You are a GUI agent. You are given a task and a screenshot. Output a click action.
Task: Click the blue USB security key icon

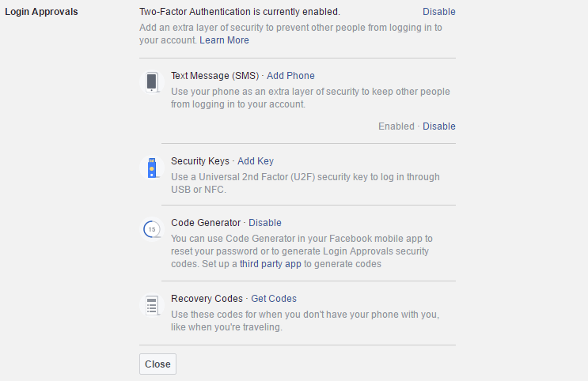pos(152,168)
